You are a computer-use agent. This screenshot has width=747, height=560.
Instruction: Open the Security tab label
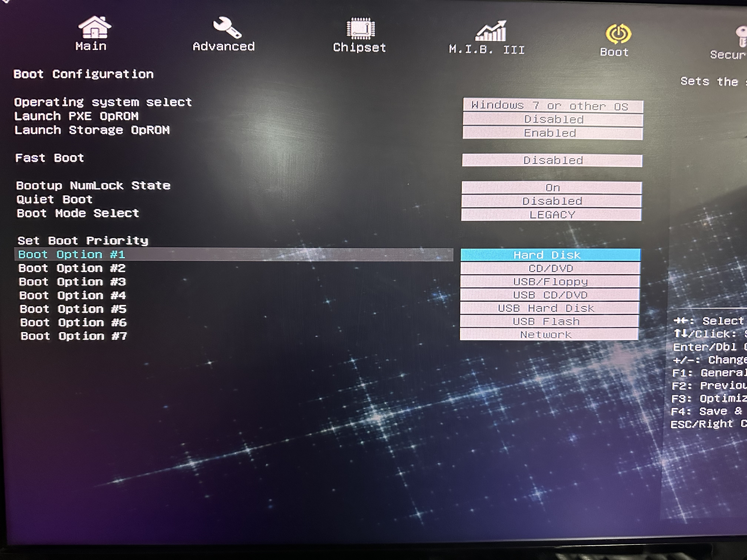[728, 55]
